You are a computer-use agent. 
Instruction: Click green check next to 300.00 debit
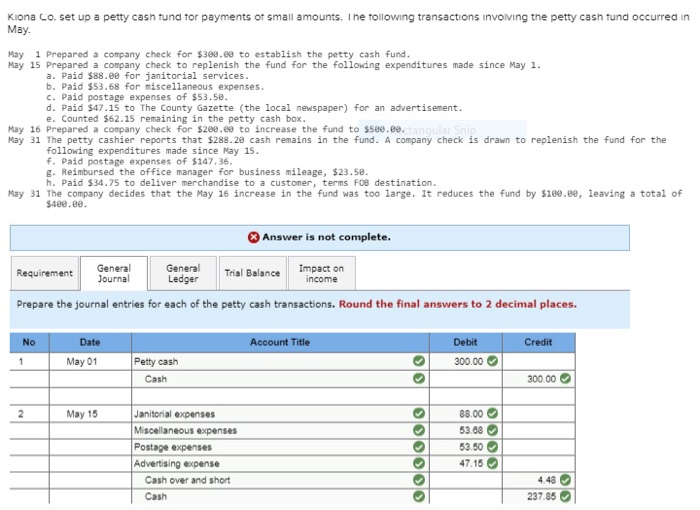click(x=492, y=361)
